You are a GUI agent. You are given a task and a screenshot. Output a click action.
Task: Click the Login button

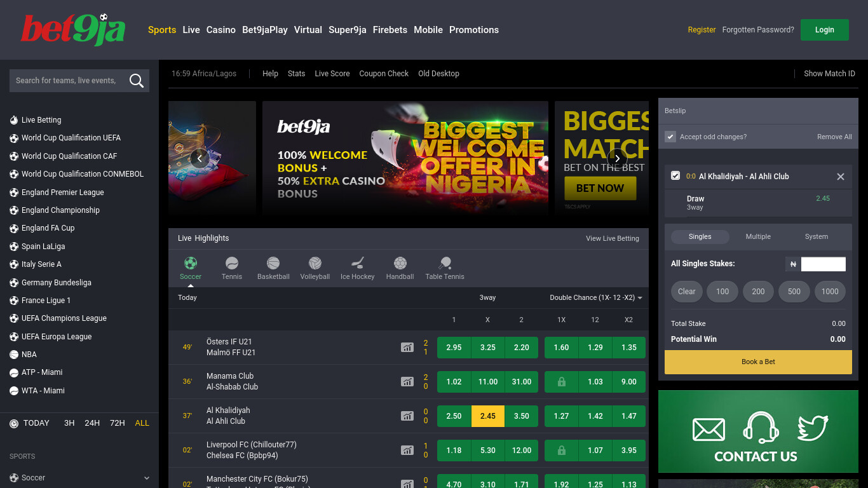click(825, 30)
